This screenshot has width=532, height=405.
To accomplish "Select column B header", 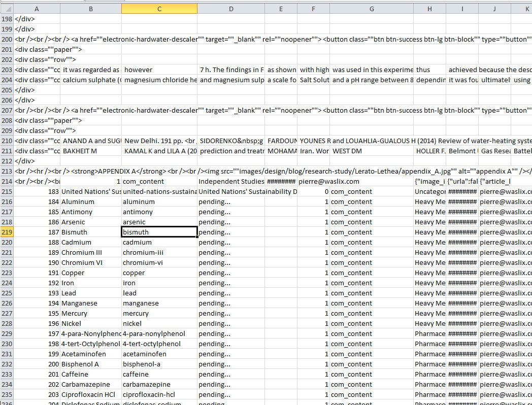I will click(x=91, y=9).
